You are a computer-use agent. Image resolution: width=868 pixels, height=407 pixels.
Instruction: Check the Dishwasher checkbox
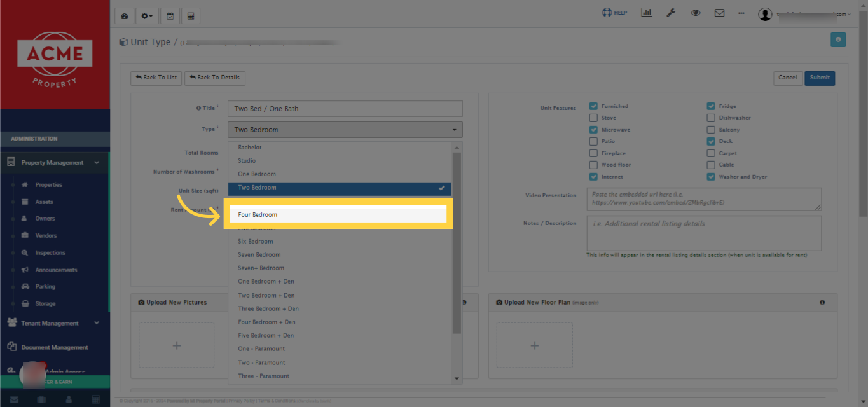[x=711, y=118]
